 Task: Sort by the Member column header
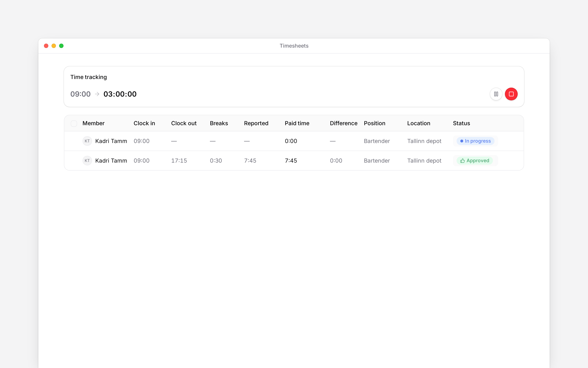tap(93, 123)
